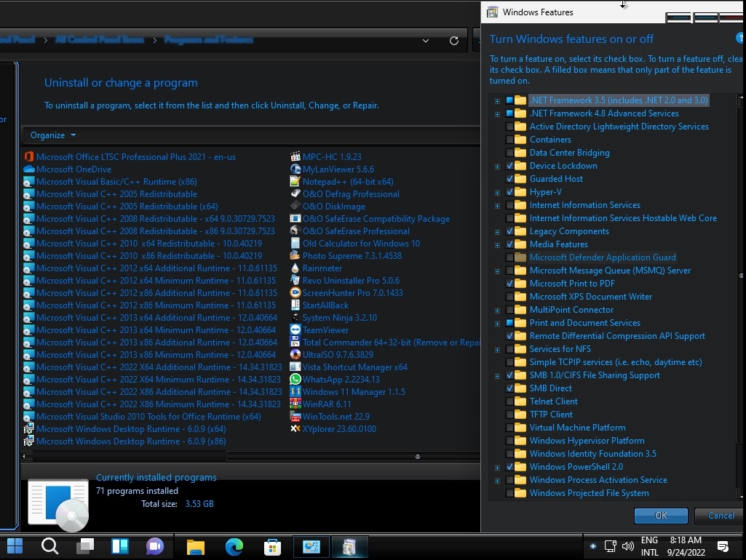Select Vista Shortcut Manager x64 entry
Image resolution: width=746 pixels, height=560 pixels.
tap(355, 367)
